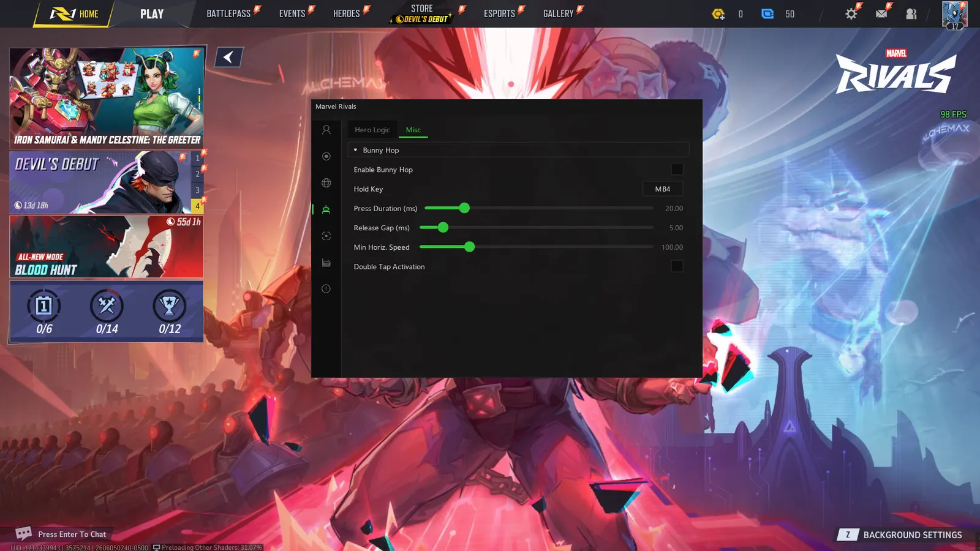
Task: Collapse the event panel with back arrow
Action: coord(228,57)
